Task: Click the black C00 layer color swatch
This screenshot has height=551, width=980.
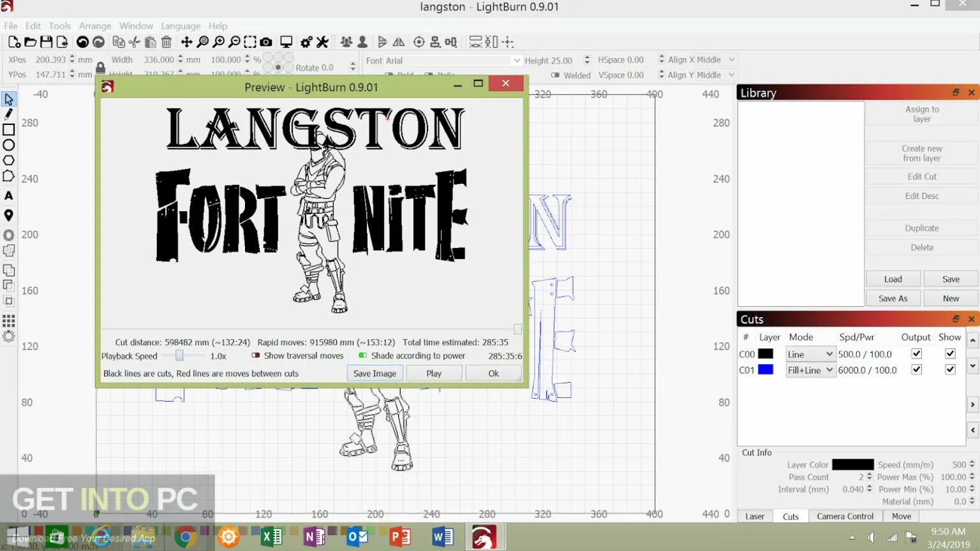Action: [x=766, y=354]
